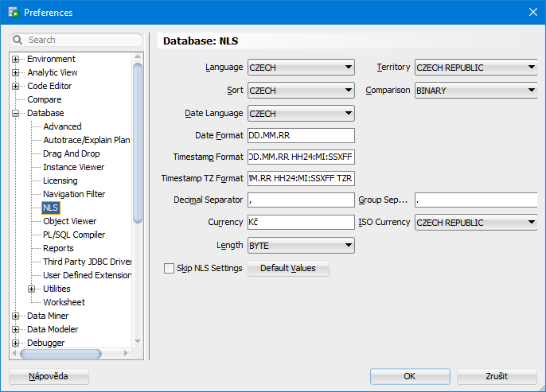This screenshot has width=546, height=392.
Task: Enable the Skip NLS Settings checkbox
Action: tap(169, 269)
